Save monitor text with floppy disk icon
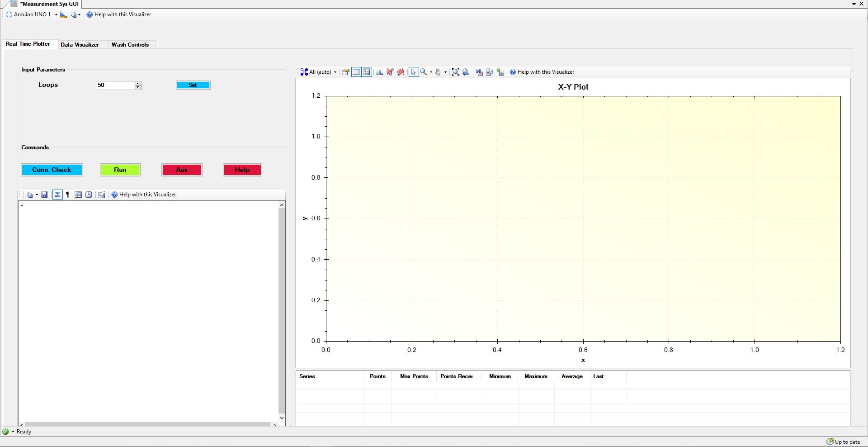 [x=44, y=195]
